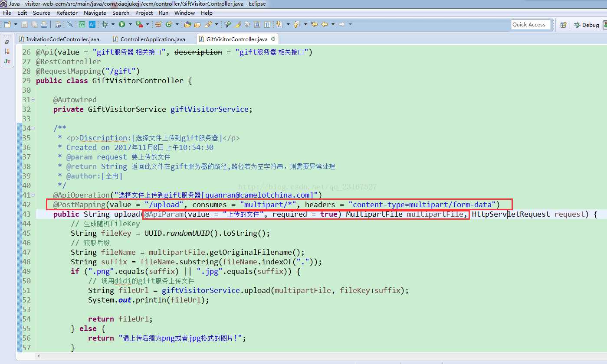Open the Search dropdown arrow

click(217, 24)
